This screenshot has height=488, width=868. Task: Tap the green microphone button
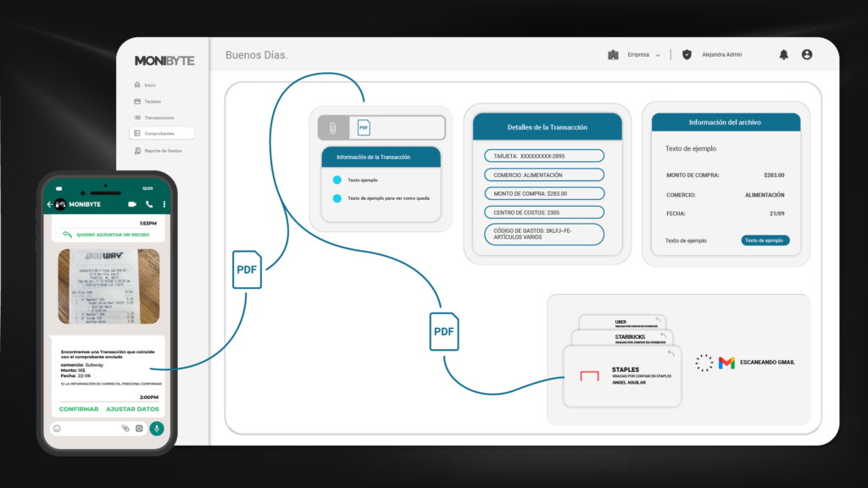coord(157,429)
